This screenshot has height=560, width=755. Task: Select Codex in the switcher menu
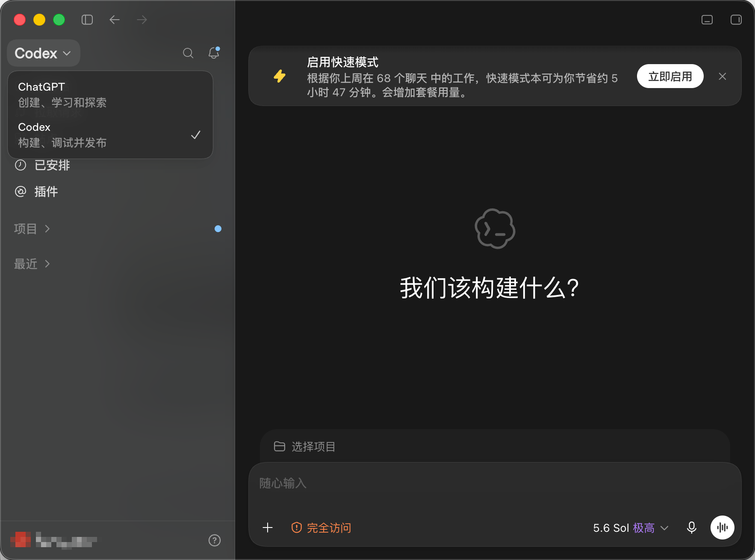[x=110, y=135]
